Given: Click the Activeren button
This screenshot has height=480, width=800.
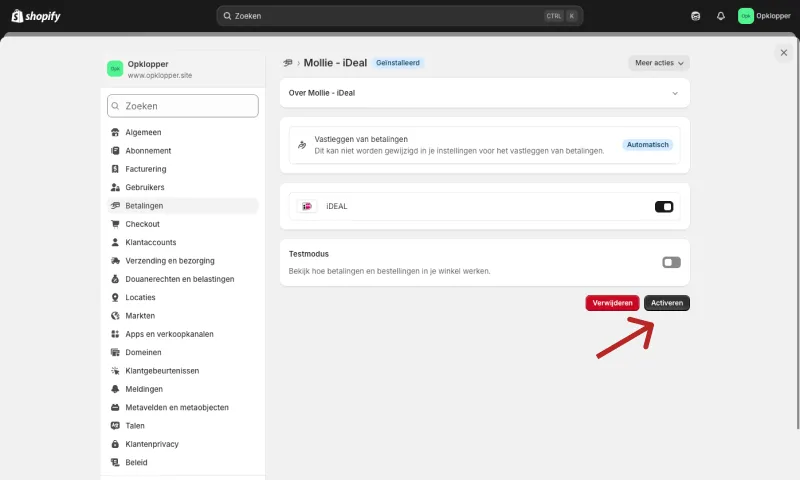Looking at the screenshot, I should [666, 303].
